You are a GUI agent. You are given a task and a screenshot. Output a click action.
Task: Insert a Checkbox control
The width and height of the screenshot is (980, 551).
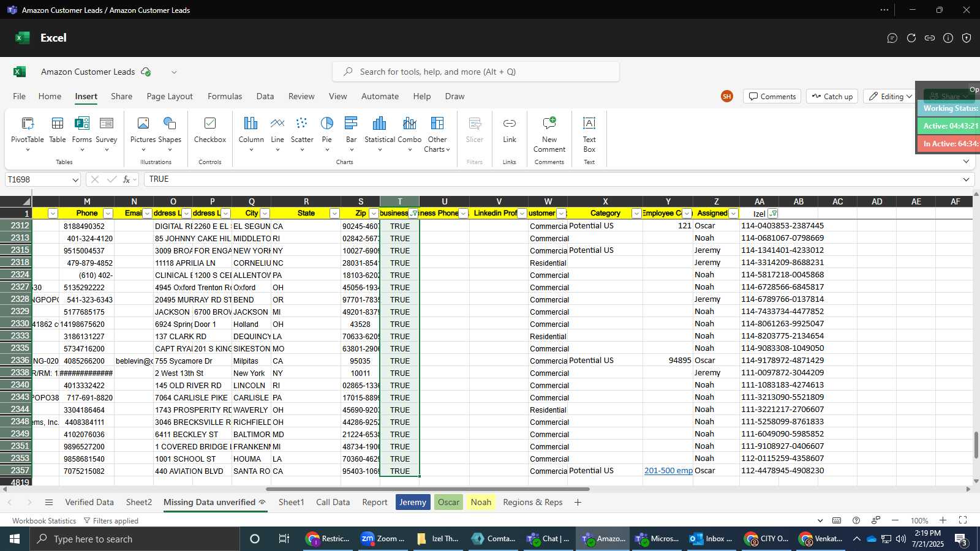pyautogui.click(x=210, y=130)
